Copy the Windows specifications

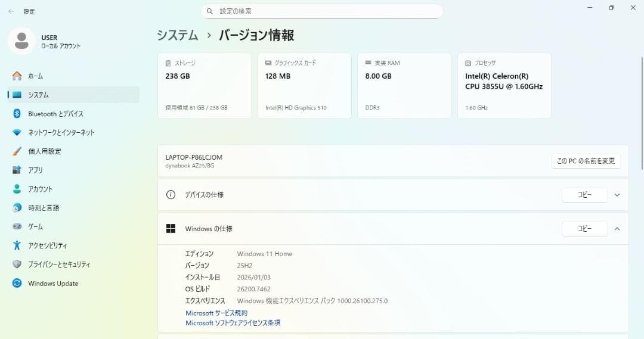(x=584, y=229)
